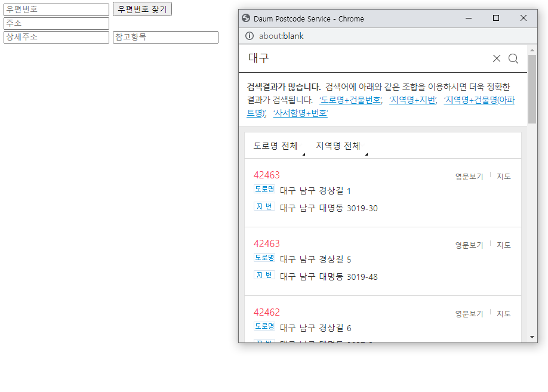Click 영문보기 for 경상길 6 result
This screenshot has width=548, height=392.
pyautogui.click(x=469, y=314)
